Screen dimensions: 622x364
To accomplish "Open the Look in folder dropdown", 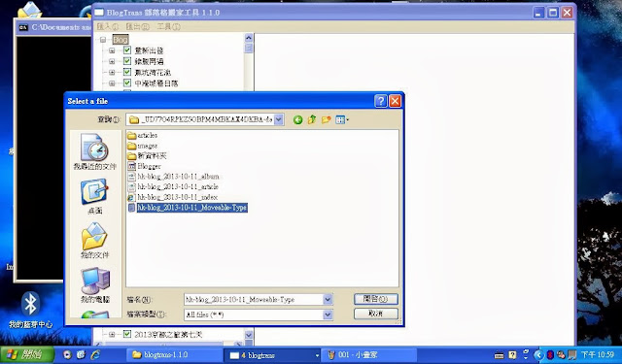I will pyautogui.click(x=279, y=119).
